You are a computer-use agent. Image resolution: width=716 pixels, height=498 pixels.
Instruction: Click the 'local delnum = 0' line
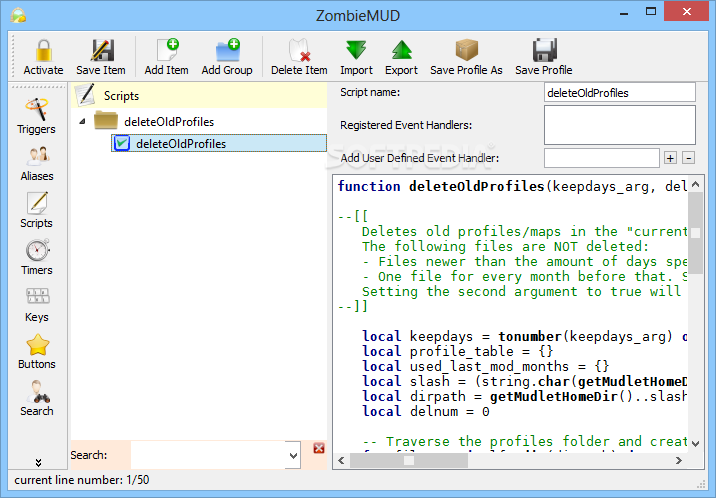tap(426, 411)
